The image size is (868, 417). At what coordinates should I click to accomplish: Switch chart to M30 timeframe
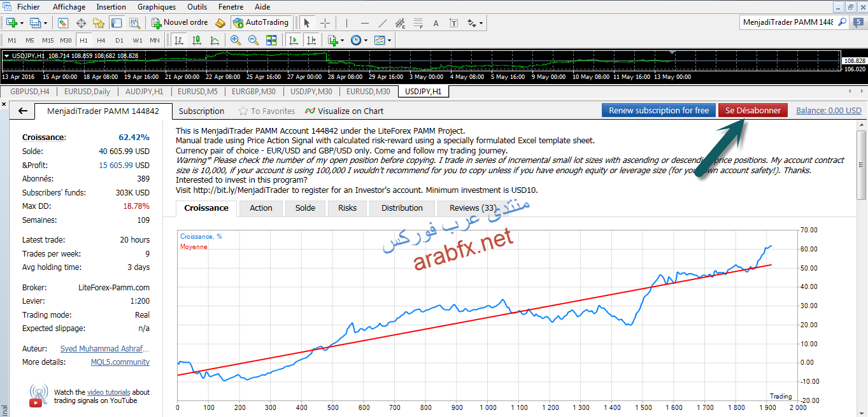pyautogui.click(x=66, y=40)
